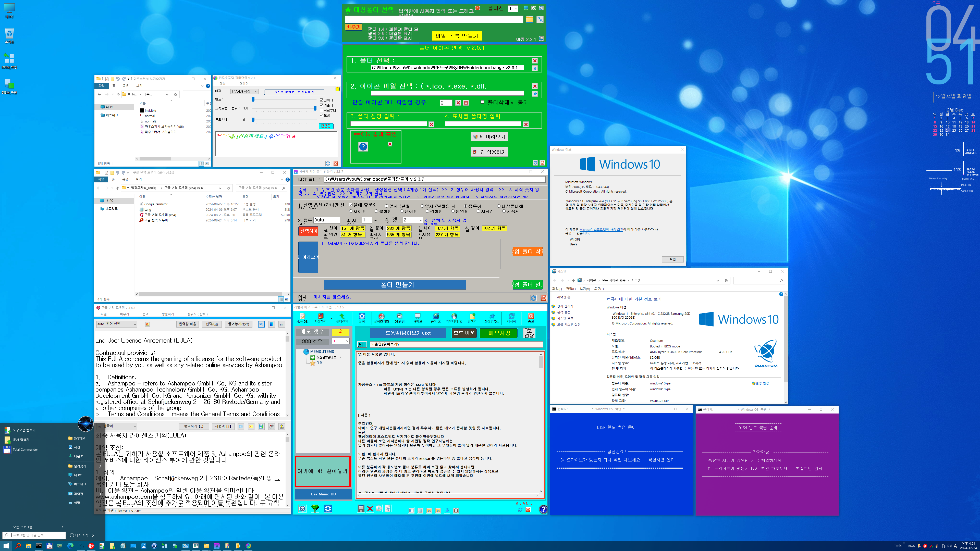980x551 pixels.
Task: Click blue question mark help in memo helper
Action: pyautogui.click(x=543, y=510)
